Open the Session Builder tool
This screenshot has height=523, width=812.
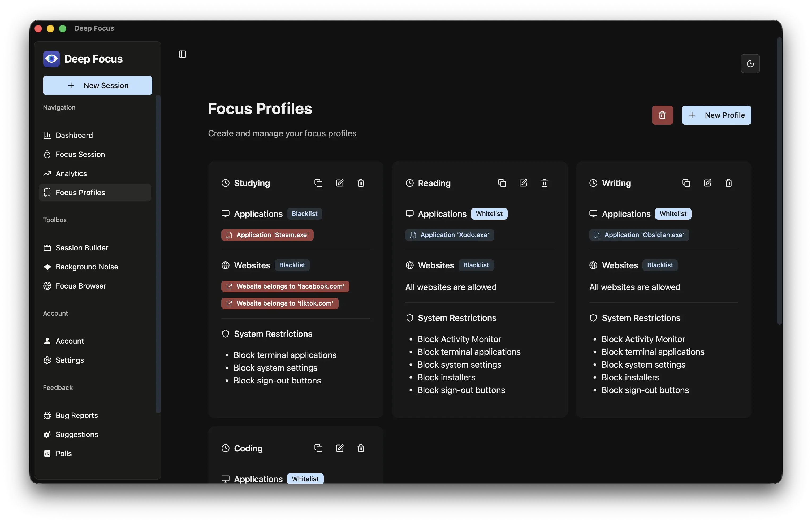click(95, 247)
